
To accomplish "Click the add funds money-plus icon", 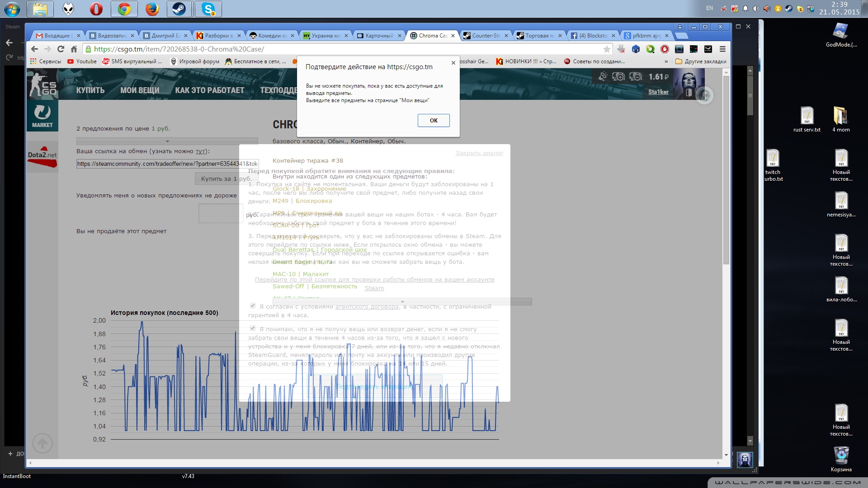I will 618,77.
